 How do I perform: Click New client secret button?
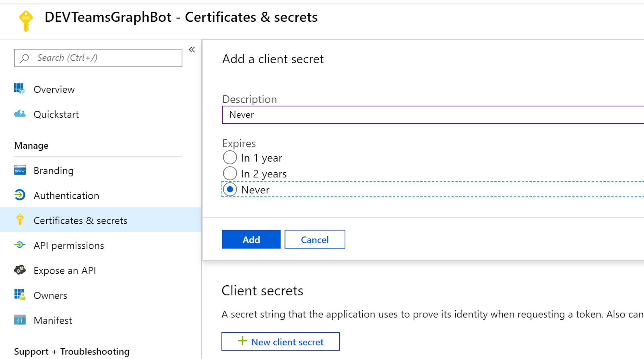pyautogui.click(x=281, y=341)
